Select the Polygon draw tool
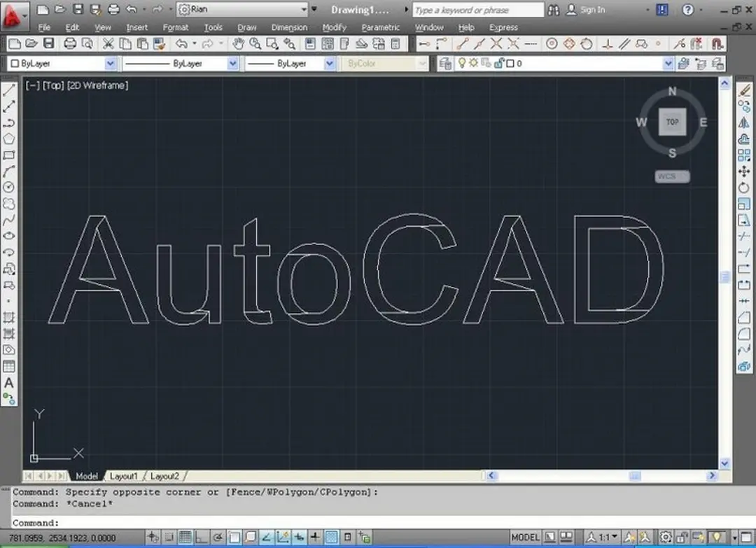756x548 pixels. pyautogui.click(x=9, y=139)
